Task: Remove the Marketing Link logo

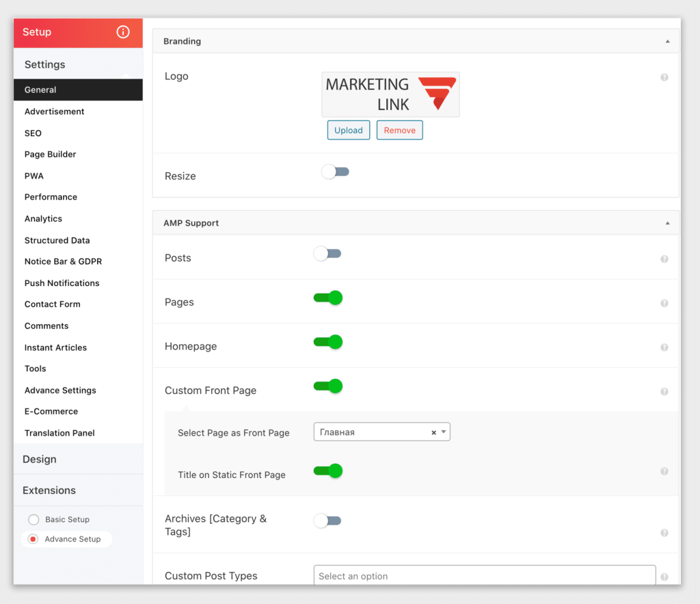Action: (x=399, y=130)
